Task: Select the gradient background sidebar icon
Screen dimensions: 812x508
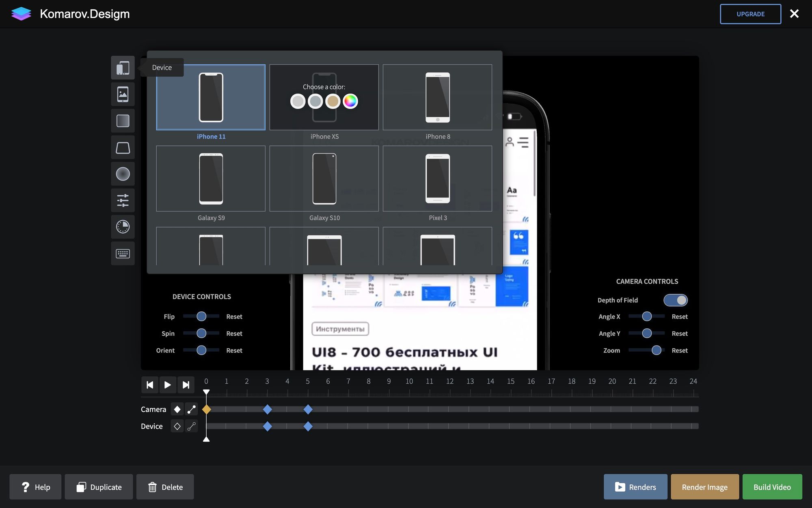Action: [123, 121]
